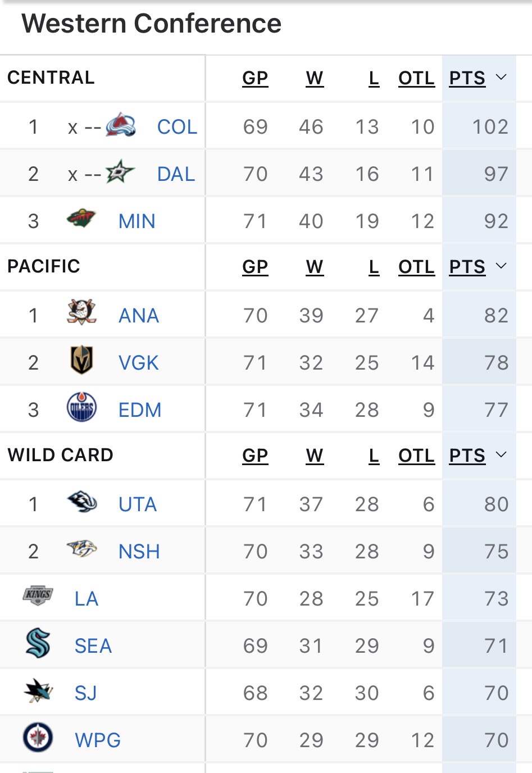Tap the Anaheim Ducks logo
This screenshot has height=773, width=532.
point(81,312)
